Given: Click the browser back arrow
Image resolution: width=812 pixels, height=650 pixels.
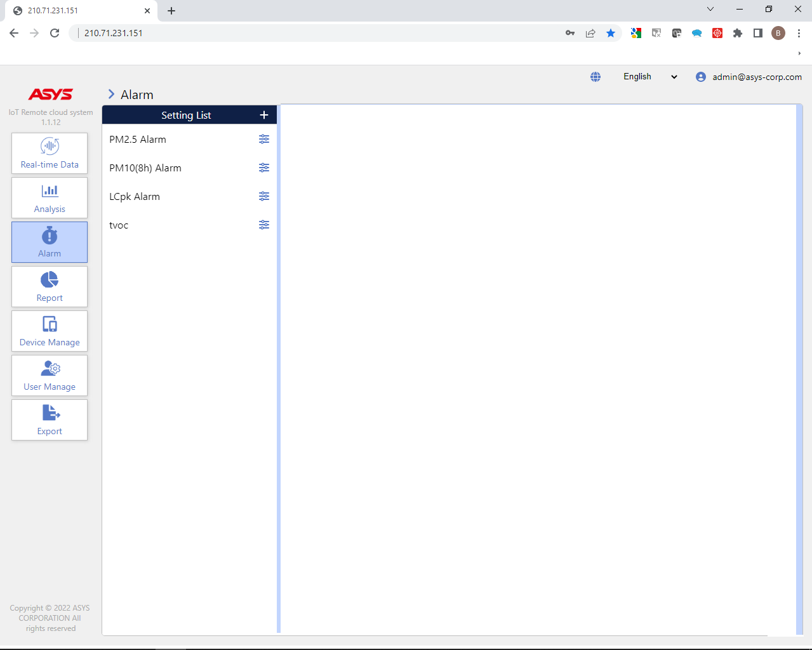Looking at the screenshot, I should pos(14,33).
